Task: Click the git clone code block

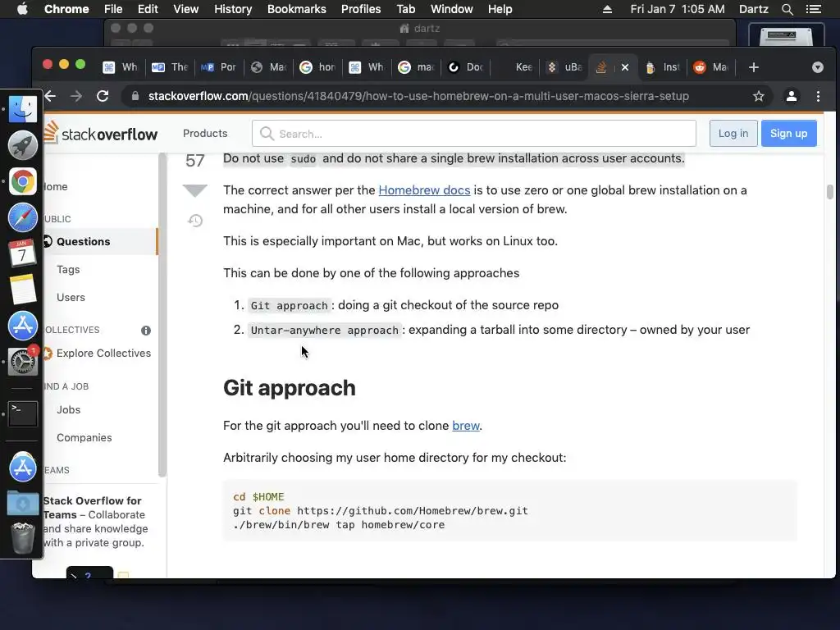Action: click(510, 511)
